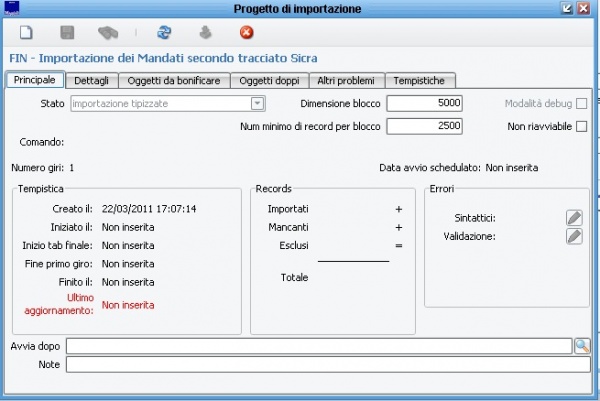Switch to the Altri problemi tab
The width and height of the screenshot is (600, 401).
346,81
